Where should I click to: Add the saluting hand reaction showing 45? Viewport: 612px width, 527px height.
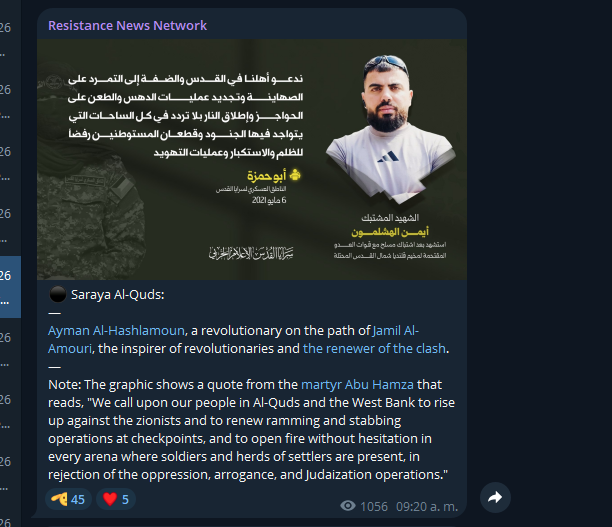click(68, 499)
